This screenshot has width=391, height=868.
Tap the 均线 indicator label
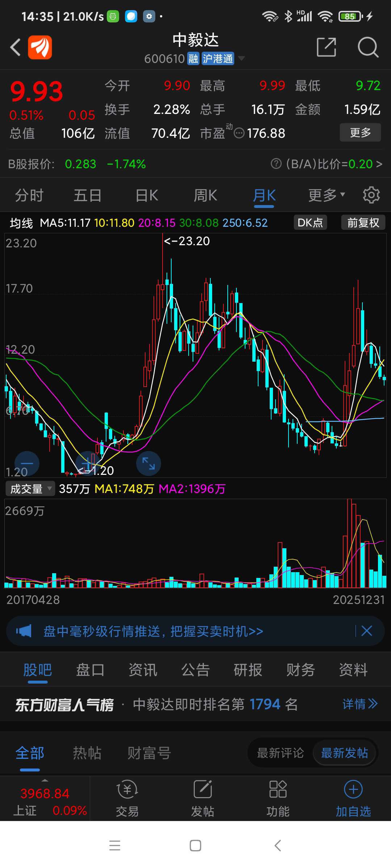(21, 223)
